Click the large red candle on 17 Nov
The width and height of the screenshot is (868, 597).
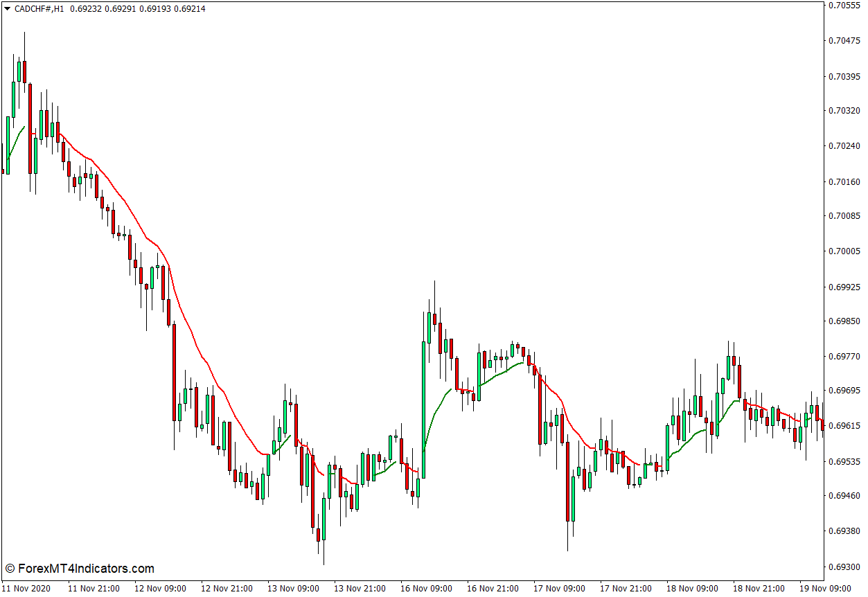tap(567, 481)
